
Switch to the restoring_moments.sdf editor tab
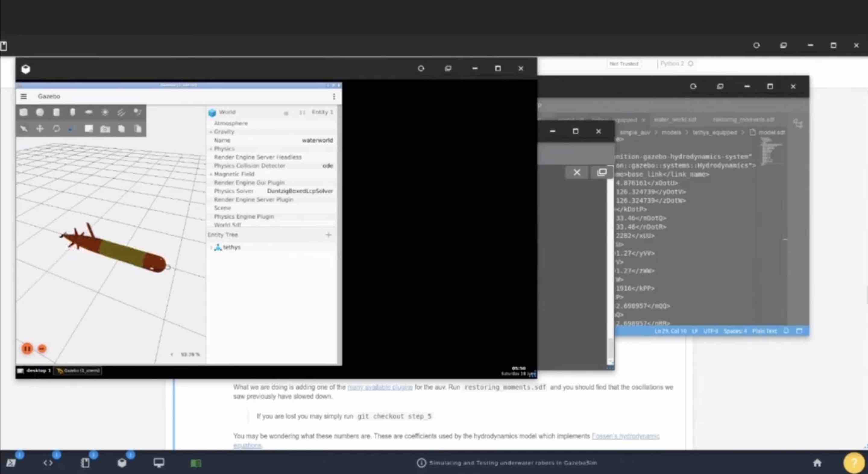(x=743, y=120)
